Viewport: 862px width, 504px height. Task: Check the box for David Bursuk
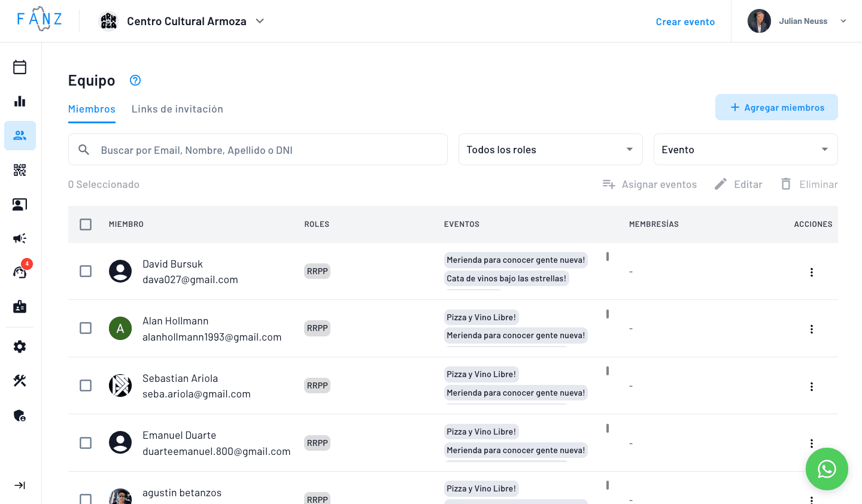86,271
